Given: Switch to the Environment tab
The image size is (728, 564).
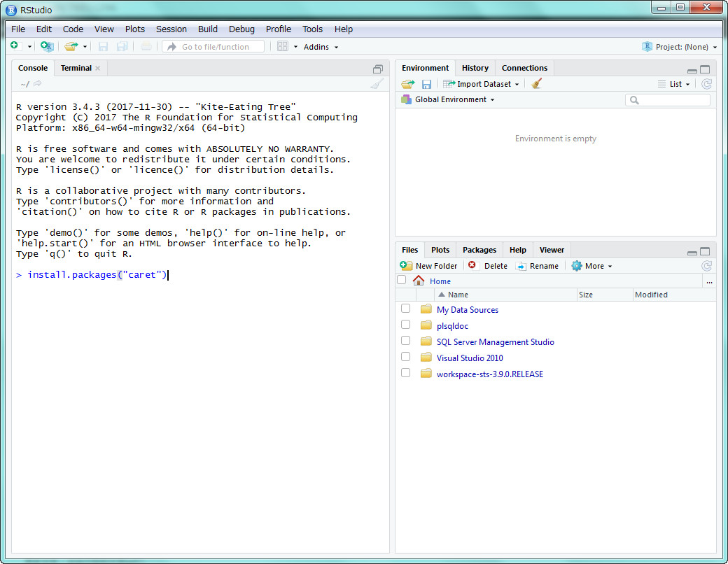Looking at the screenshot, I should pyautogui.click(x=426, y=68).
